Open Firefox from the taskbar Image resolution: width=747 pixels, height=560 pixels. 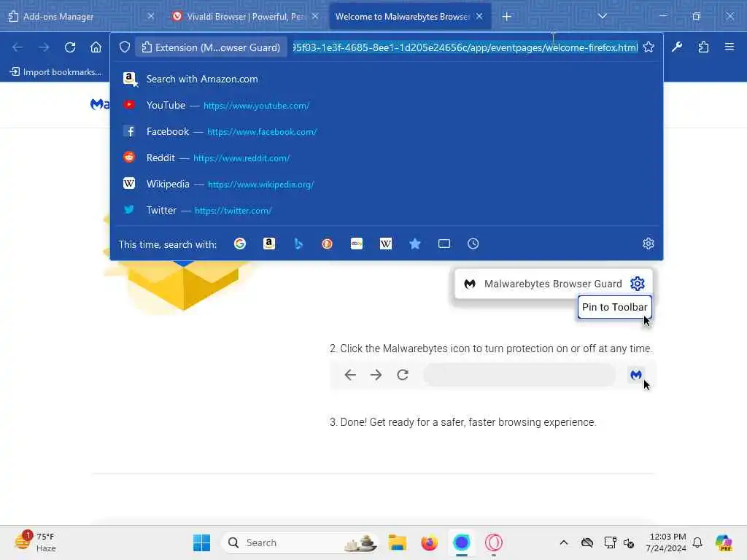point(429,542)
